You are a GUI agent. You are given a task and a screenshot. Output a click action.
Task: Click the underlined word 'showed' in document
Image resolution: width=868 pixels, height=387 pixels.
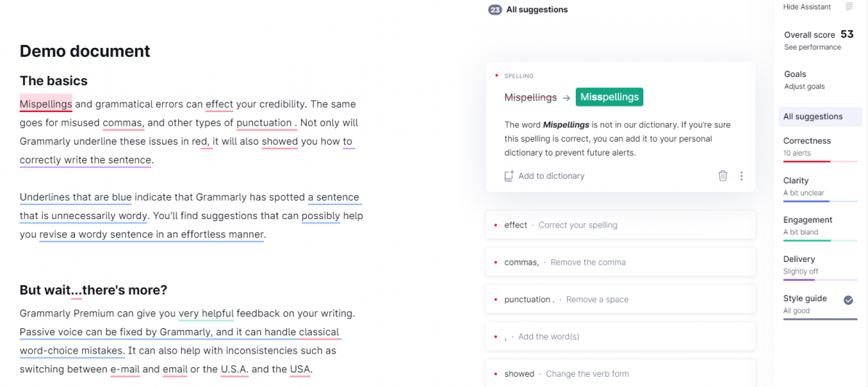coord(280,142)
